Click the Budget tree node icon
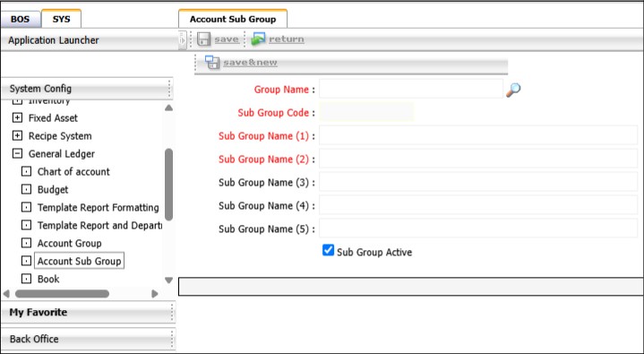The image size is (644, 354). (26, 189)
